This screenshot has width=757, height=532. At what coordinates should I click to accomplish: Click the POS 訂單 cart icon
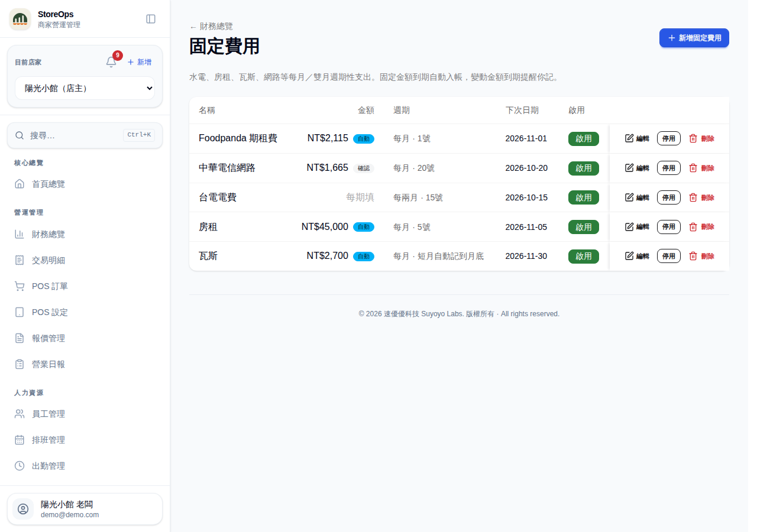pyautogui.click(x=20, y=286)
